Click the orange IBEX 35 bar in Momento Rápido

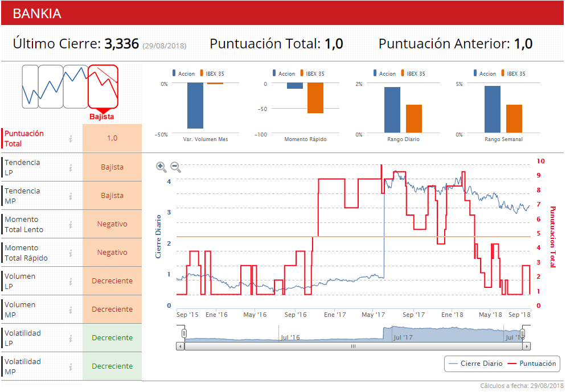(315, 98)
